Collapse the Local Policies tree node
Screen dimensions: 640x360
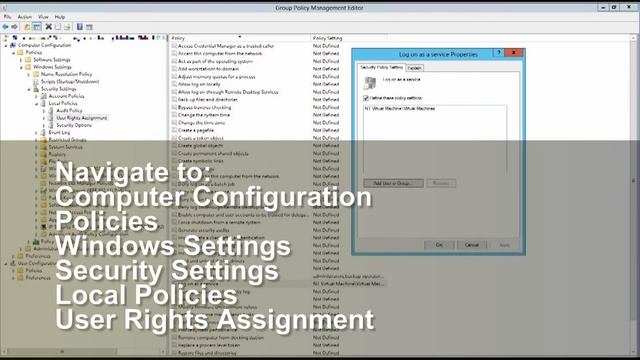click(37, 104)
